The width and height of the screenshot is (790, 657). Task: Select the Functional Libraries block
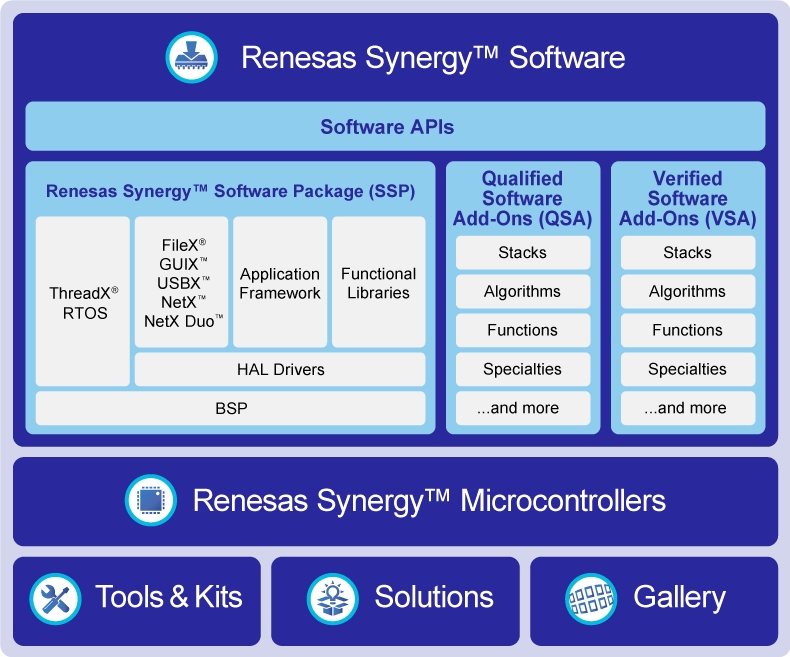pyautogui.click(x=378, y=283)
